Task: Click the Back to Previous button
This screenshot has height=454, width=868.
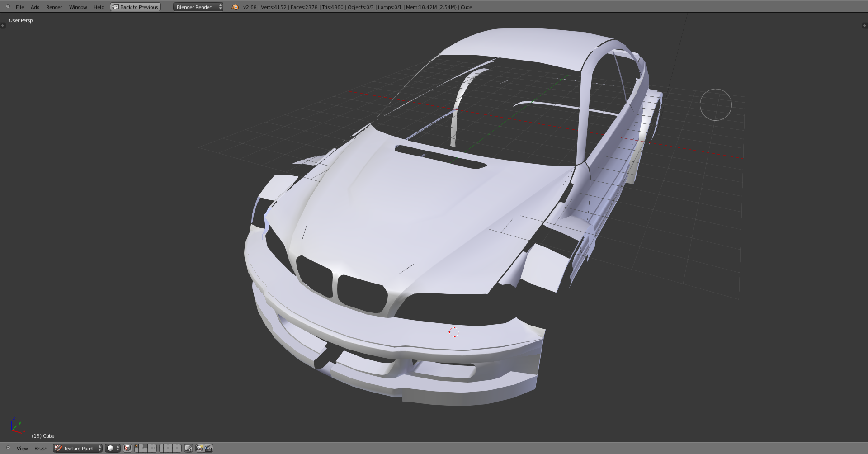Action: pyautogui.click(x=135, y=7)
